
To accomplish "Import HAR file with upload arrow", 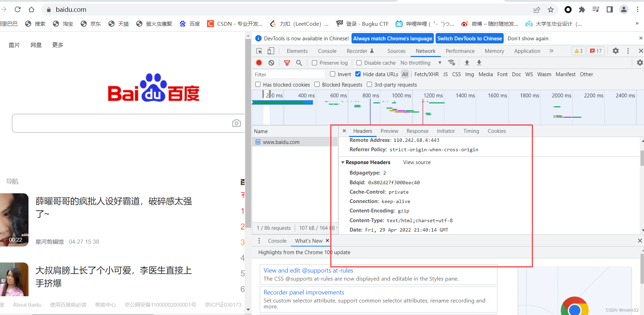I will tap(467, 63).
